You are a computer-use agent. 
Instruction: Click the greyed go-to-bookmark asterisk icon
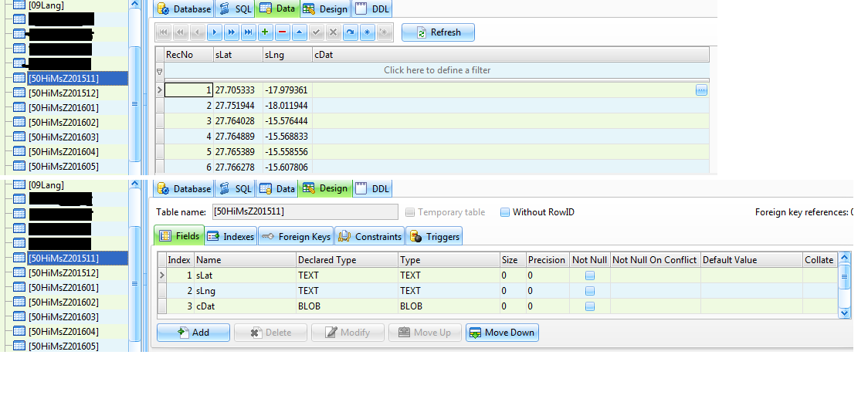point(384,32)
